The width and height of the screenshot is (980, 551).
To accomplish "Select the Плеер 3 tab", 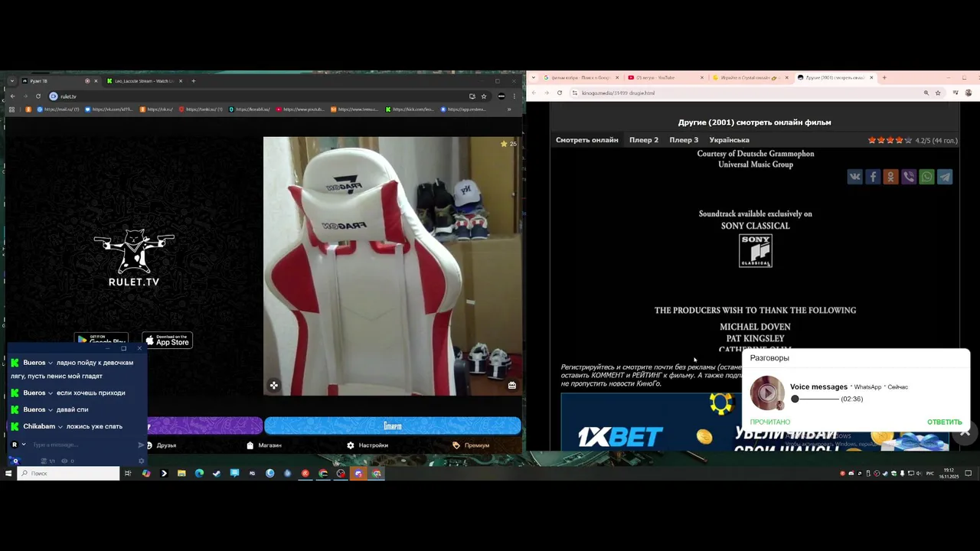I will click(684, 140).
